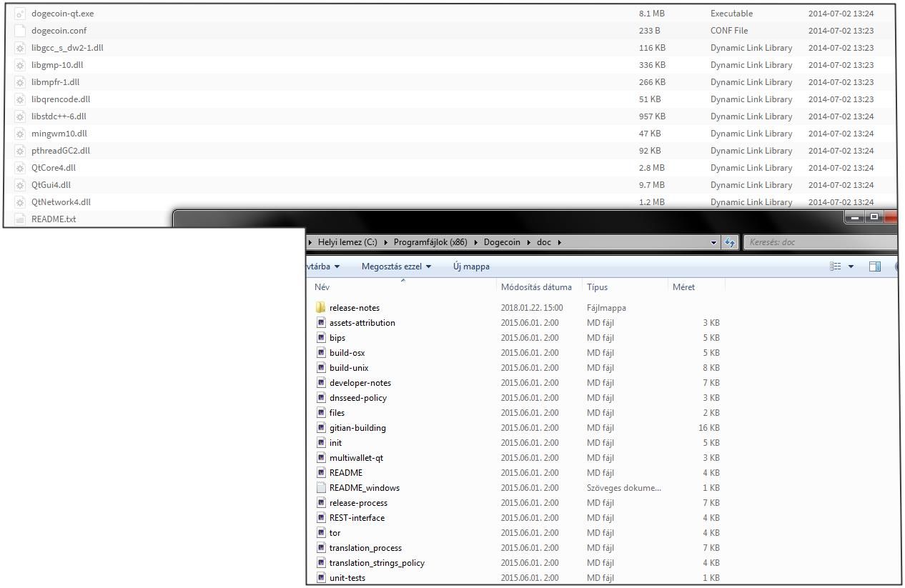The width and height of the screenshot is (905, 588).
Task: Expand the breadcrumb arrow after Dogecoin
Action: click(529, 242)
